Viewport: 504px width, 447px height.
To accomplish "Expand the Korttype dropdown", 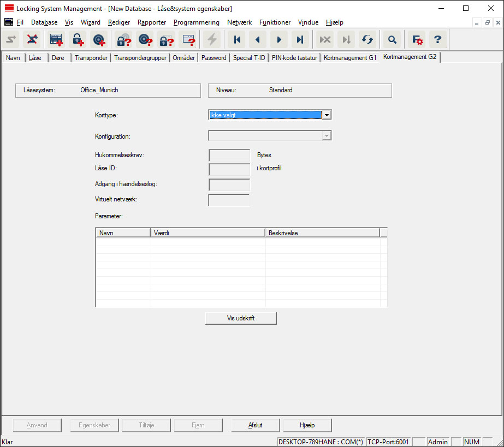I will pyautogui.click(x=326, y=115).
